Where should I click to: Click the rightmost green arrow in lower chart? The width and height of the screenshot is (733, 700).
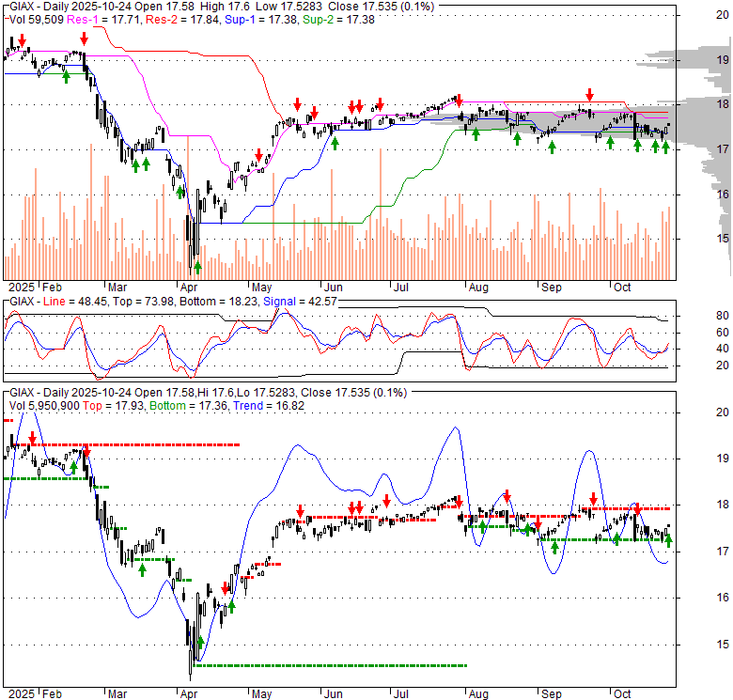668,540
